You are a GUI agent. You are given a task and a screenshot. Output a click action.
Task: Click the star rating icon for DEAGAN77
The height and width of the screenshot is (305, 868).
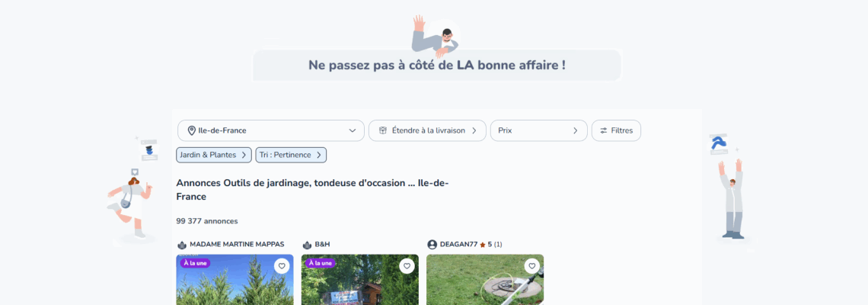pyautogui.click(x=483, y=245)
